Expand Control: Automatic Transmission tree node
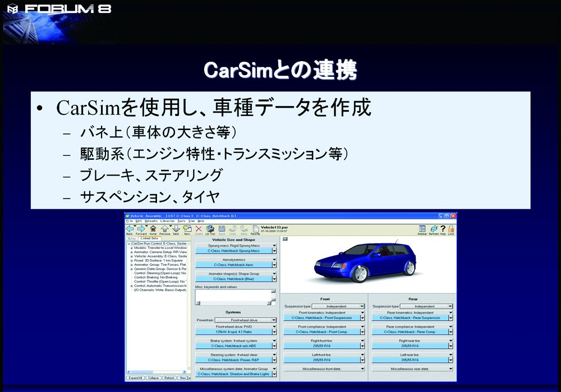 point(132,286)
